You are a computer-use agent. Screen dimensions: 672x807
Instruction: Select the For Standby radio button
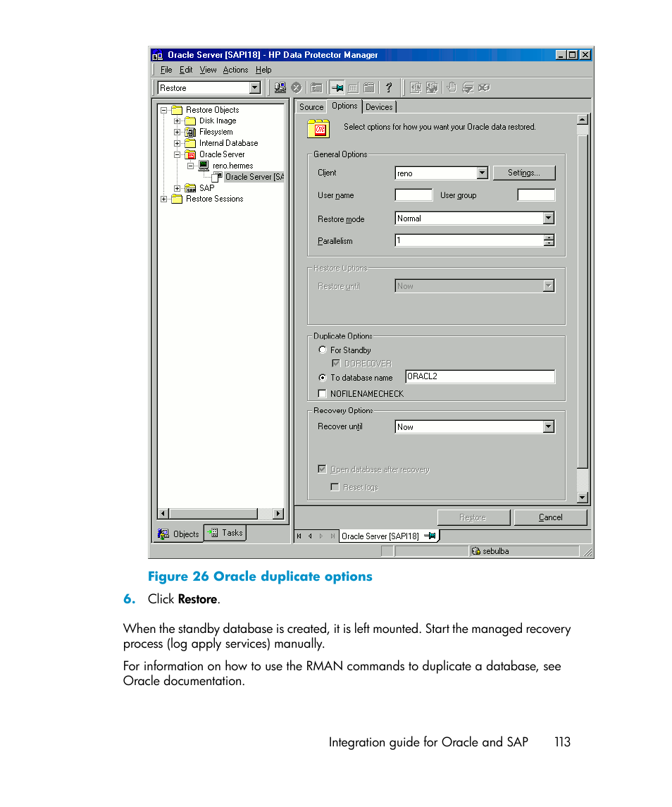click(323, 350)
